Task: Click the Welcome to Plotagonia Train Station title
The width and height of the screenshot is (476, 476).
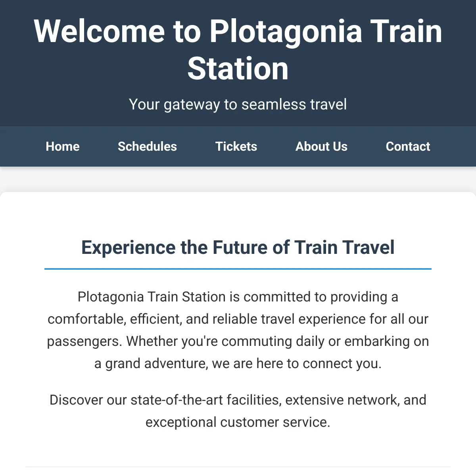Action: tap(238, 50)
